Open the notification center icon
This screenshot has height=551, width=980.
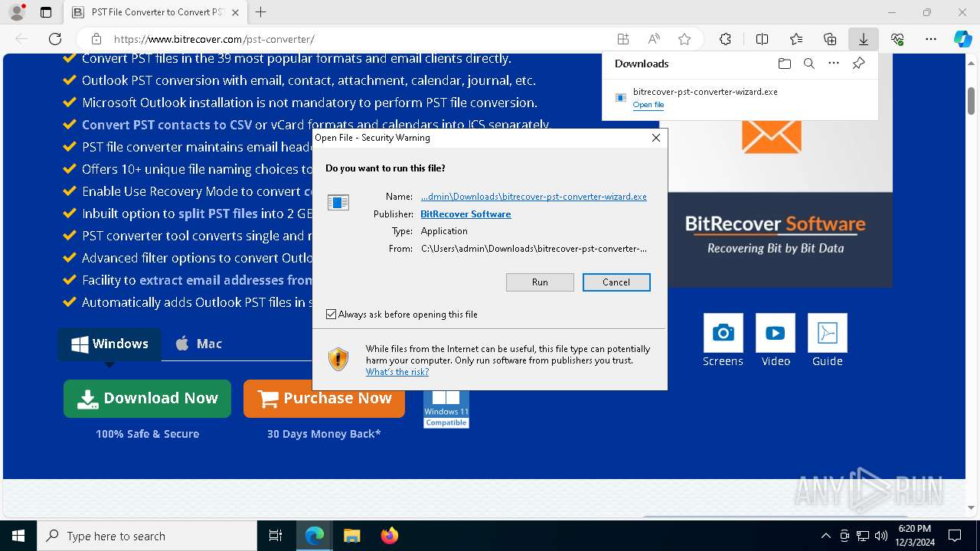point(955,536)
